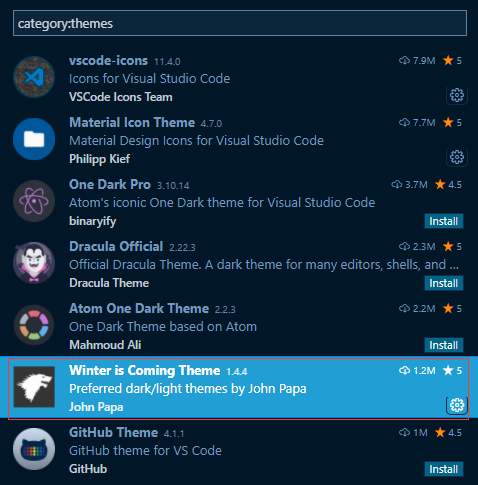Click the star rating of One Dark Pro

pyautogui.click(x=448, y=184)
